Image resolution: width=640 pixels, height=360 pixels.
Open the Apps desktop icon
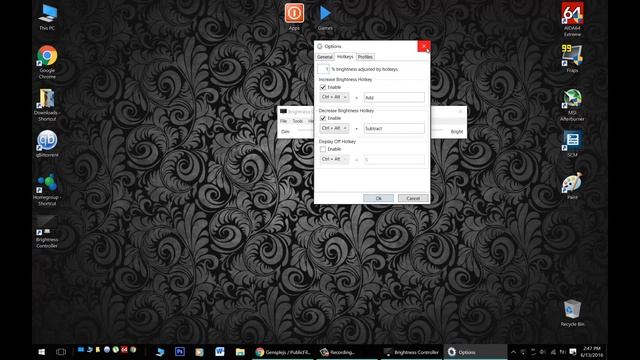tap(294, 16)
